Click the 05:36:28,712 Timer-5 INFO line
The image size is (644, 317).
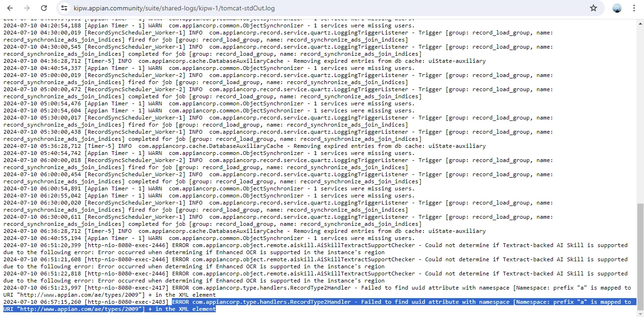coord(245,146)
